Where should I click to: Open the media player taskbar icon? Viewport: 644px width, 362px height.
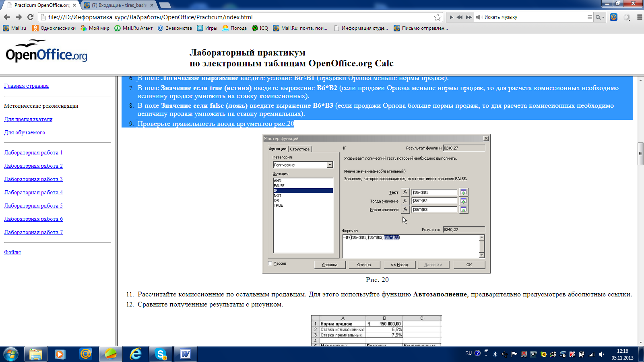coord(60,354)
